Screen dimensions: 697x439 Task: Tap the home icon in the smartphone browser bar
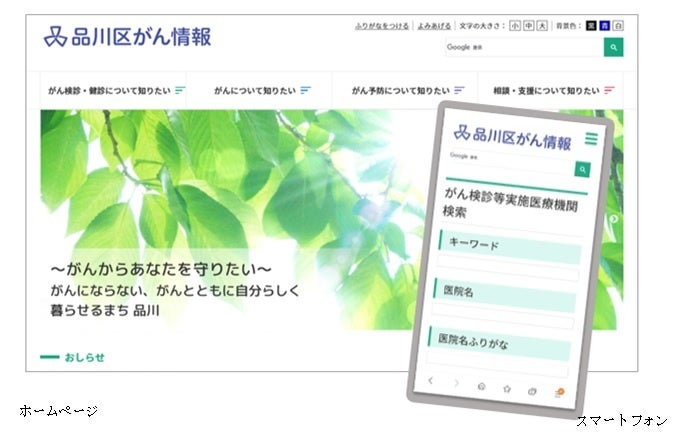481,386
